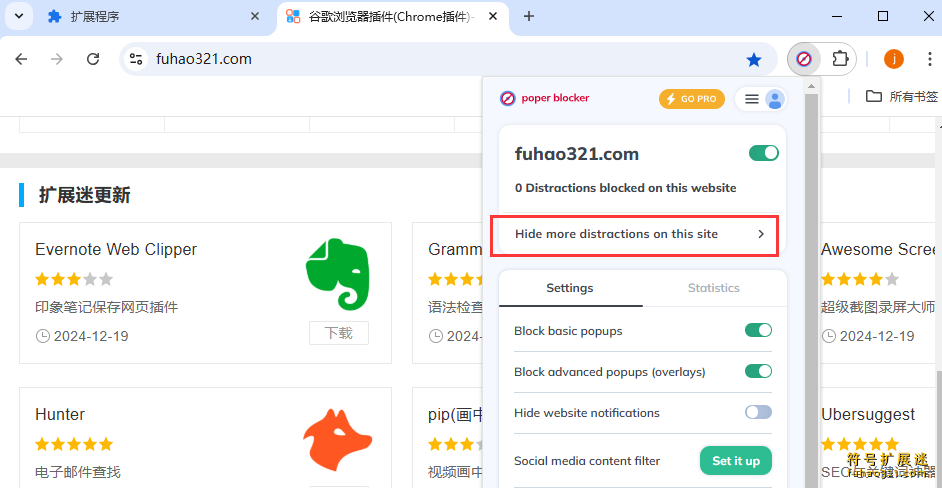Switch to the Statistics tab
The height and width of the screenshot is (488, 942).
(x=714, y=288)
